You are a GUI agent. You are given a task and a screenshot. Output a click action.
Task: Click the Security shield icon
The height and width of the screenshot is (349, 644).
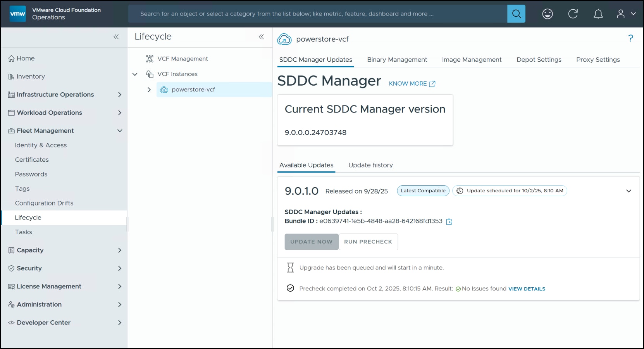(x=11, y=268)
